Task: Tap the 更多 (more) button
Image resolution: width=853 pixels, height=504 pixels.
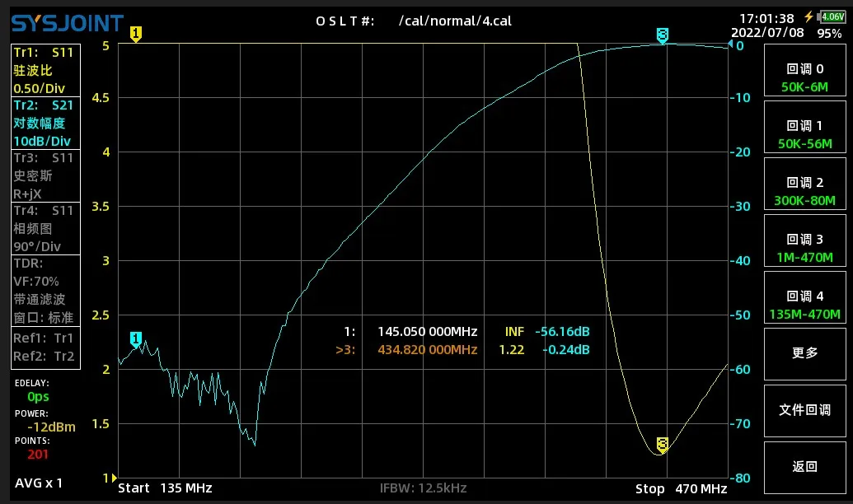Action: click(804, 354)
